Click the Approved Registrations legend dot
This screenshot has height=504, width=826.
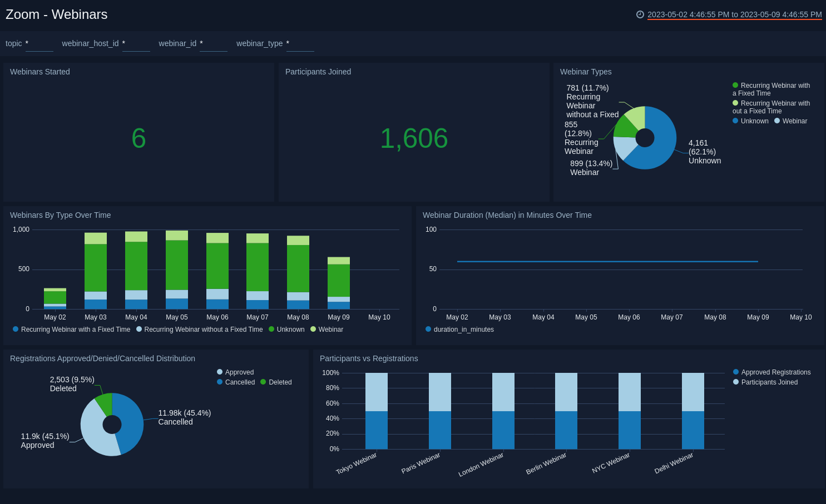click(736, 372)
